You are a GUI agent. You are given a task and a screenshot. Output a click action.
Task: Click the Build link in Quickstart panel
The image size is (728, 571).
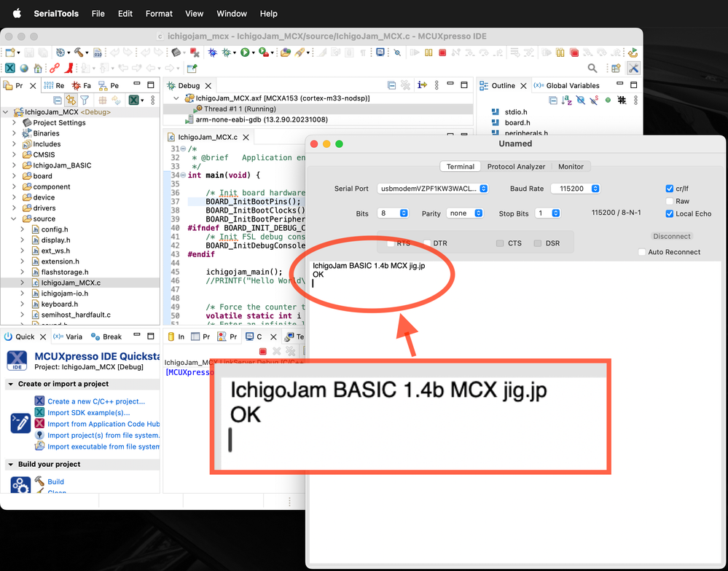[x=55, y=481]
